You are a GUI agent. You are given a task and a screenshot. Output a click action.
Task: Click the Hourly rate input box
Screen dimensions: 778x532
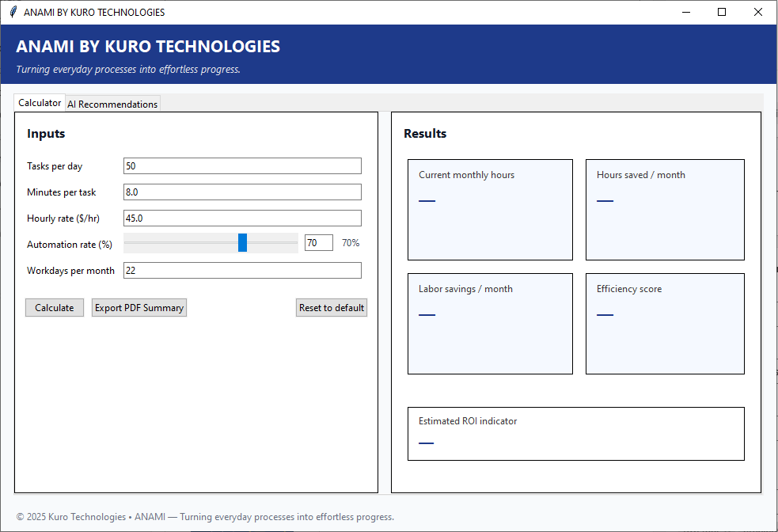click(x=242, y=218)
